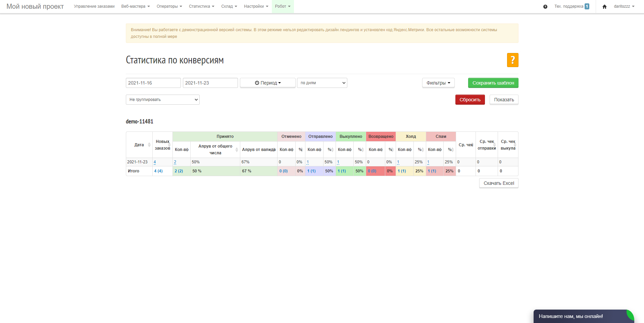Sort by Холд percent column arrows
The image size is (644, 323).
click(423, 150)
